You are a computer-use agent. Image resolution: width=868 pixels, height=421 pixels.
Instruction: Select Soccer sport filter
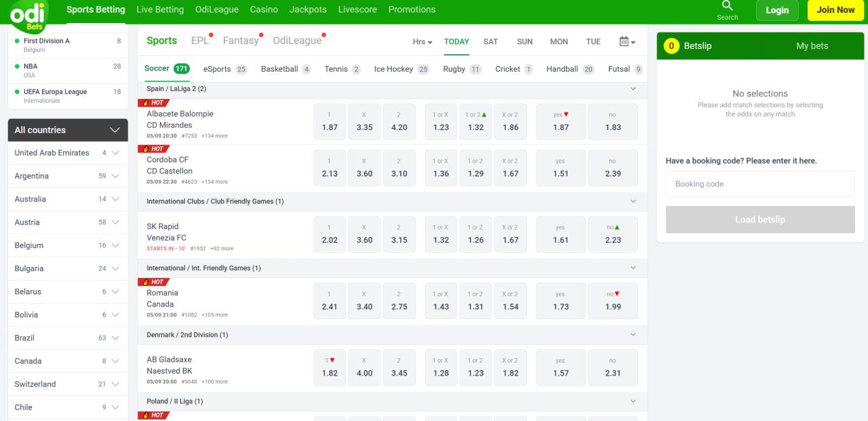(x=167, y=68)
